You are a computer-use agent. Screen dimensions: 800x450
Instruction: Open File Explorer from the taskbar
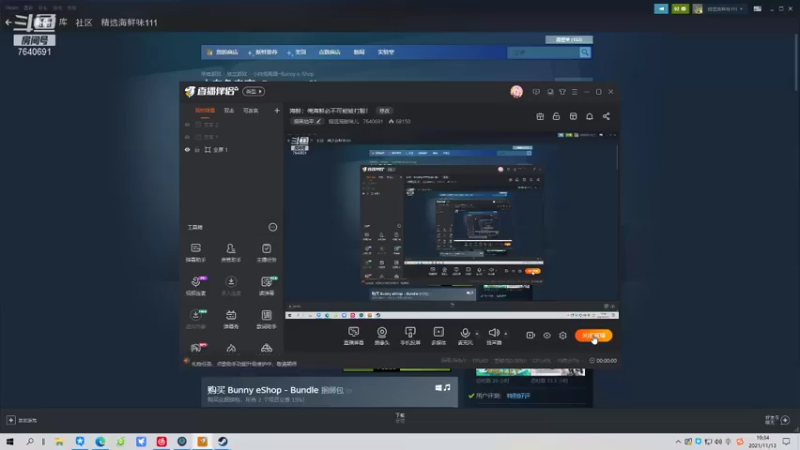(60, 441)
